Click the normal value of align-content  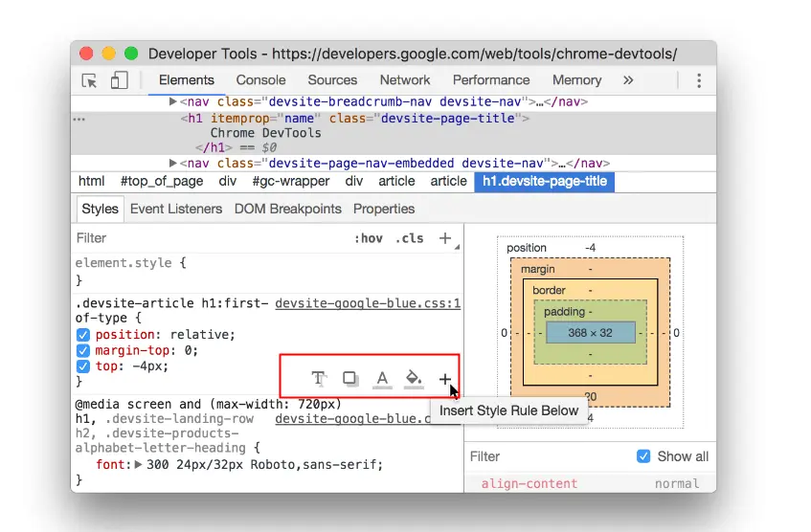[677, 484]
